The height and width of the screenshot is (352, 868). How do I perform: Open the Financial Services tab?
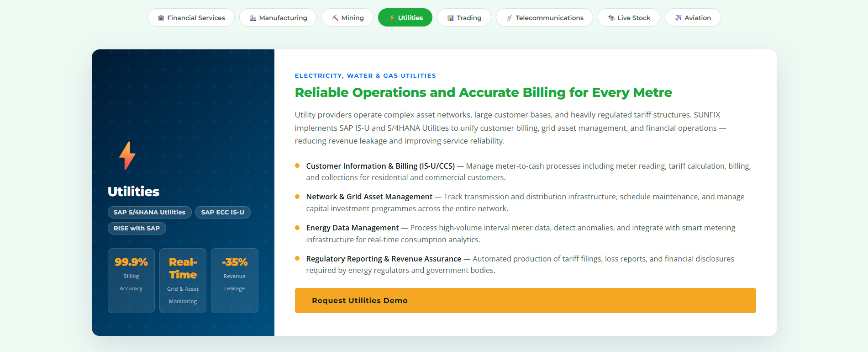[191, 17]
